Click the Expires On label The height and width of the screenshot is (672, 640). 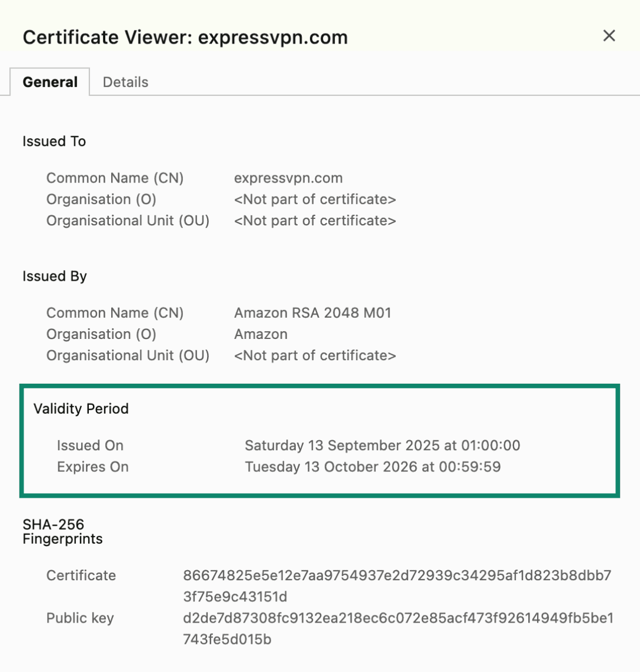(x=93, y=467)
